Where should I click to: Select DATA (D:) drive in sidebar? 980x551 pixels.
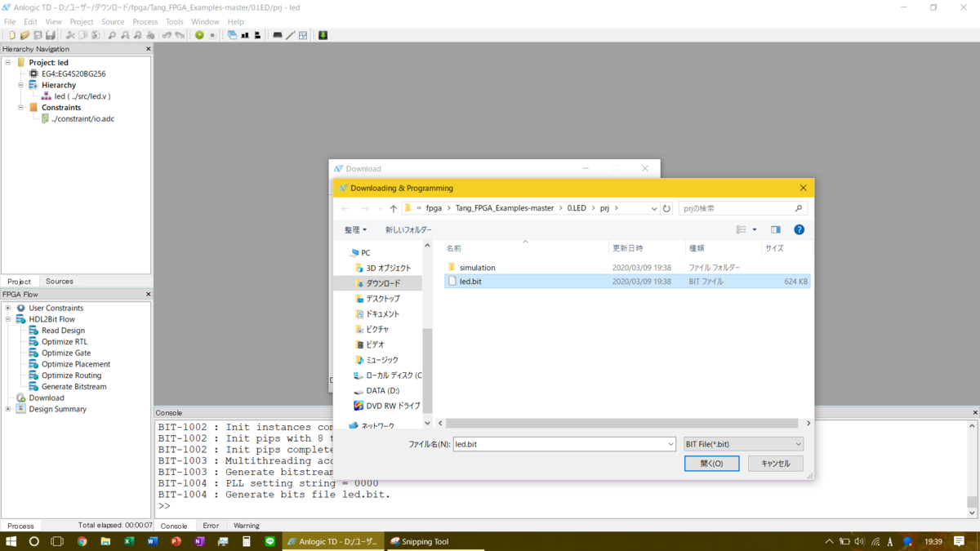381,391
